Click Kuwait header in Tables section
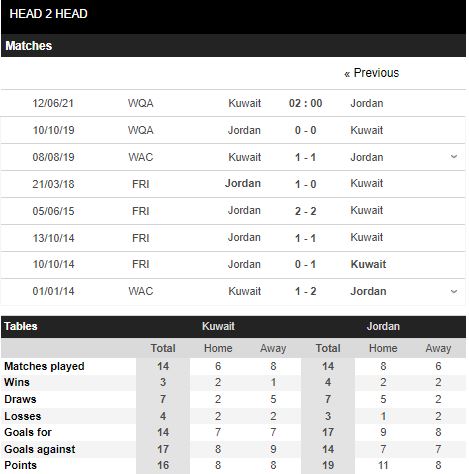This screenshot has height=474, width=469. point(218,326)
